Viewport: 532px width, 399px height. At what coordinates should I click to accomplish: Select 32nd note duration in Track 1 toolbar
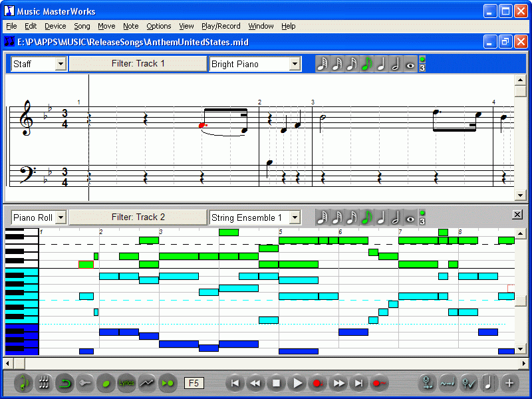click(337, 64)
